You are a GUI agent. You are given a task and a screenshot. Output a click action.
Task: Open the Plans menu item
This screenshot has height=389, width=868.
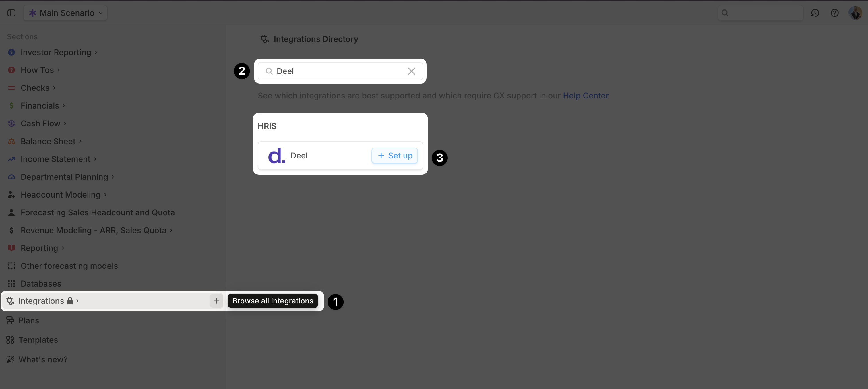29,320
